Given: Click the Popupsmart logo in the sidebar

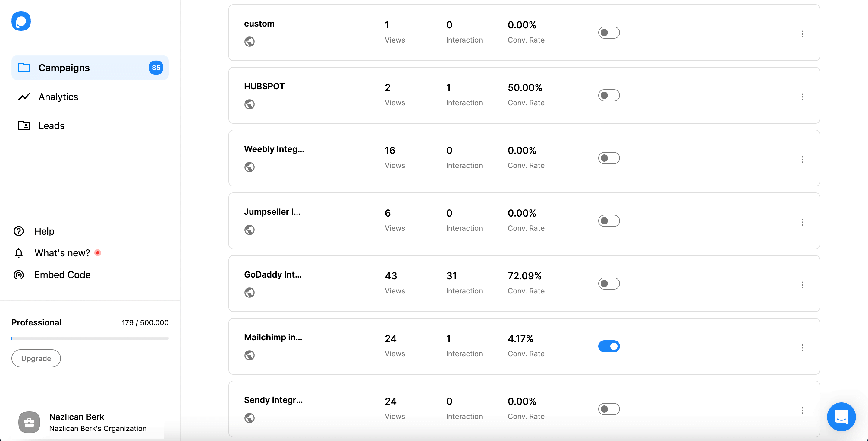Looking at the screenshot, I should pyautogui.click(x=21, y=21).
